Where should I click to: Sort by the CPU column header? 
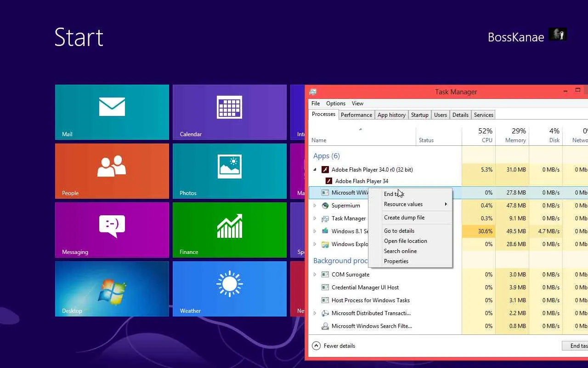pyautogui.click(x=479, y=136)
